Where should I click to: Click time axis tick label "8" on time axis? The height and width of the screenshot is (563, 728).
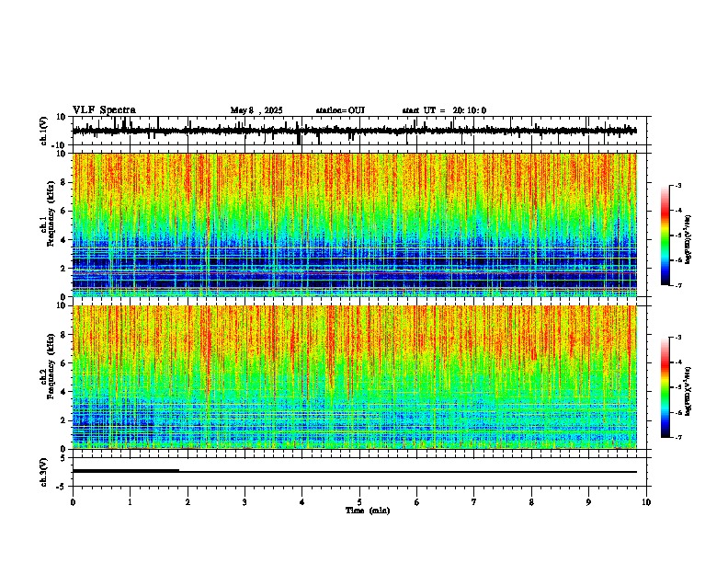531,502
